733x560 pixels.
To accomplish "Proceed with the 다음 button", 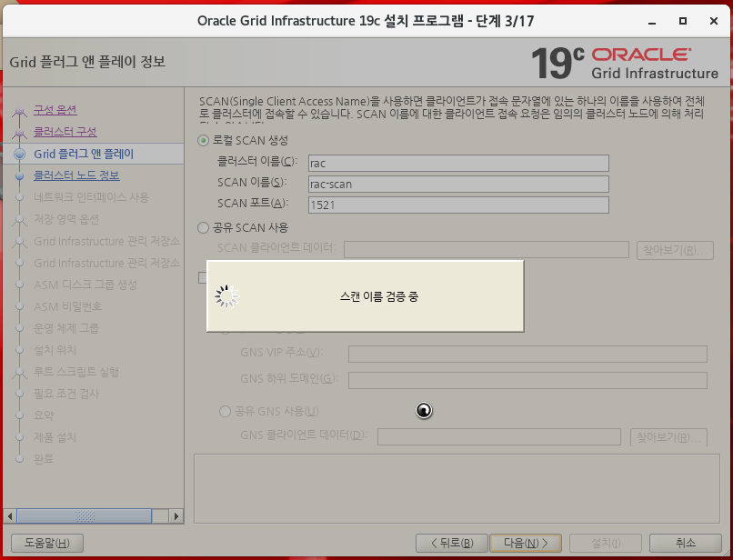I will point(526,543).
